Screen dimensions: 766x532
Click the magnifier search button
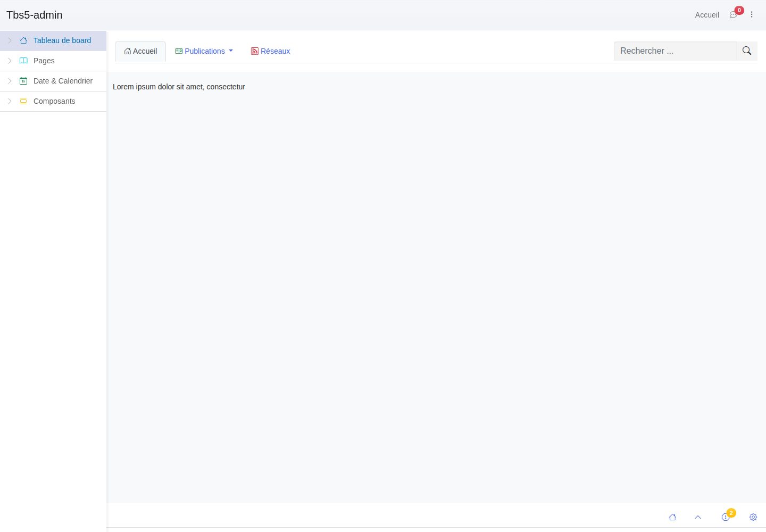(747, 51)
